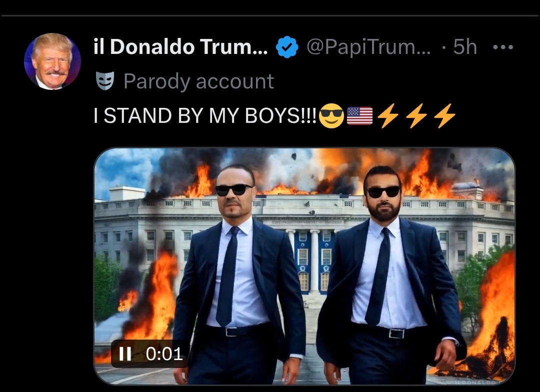Screen dimensions: 540x392
Task: Open the @PapiTrum... handle link
Action: click(368, 47)
